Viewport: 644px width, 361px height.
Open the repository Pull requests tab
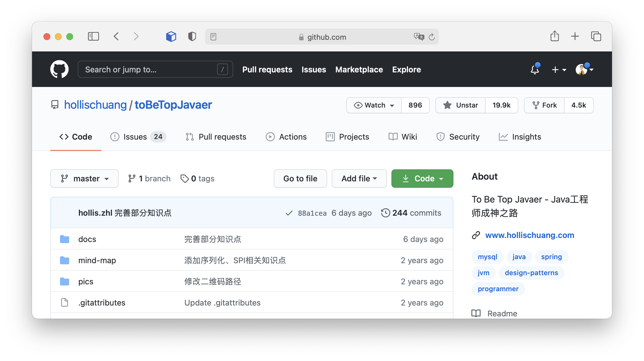coord(216,137)
